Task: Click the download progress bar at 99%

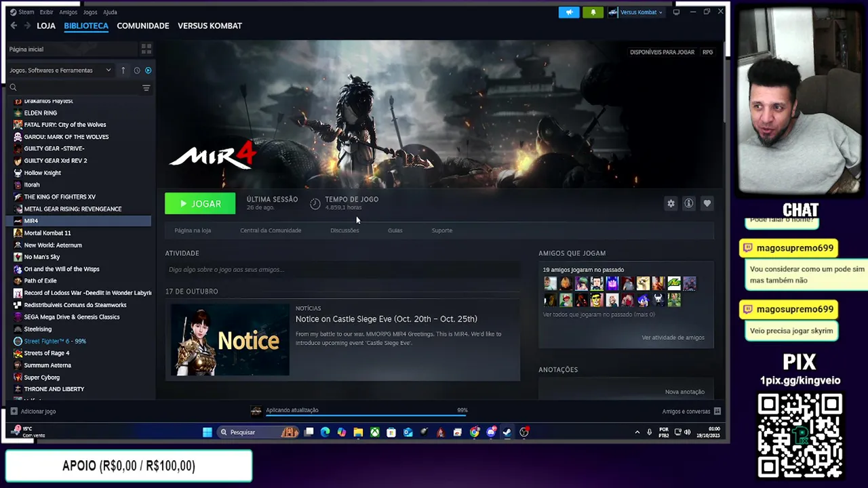Action: point(367,415)
